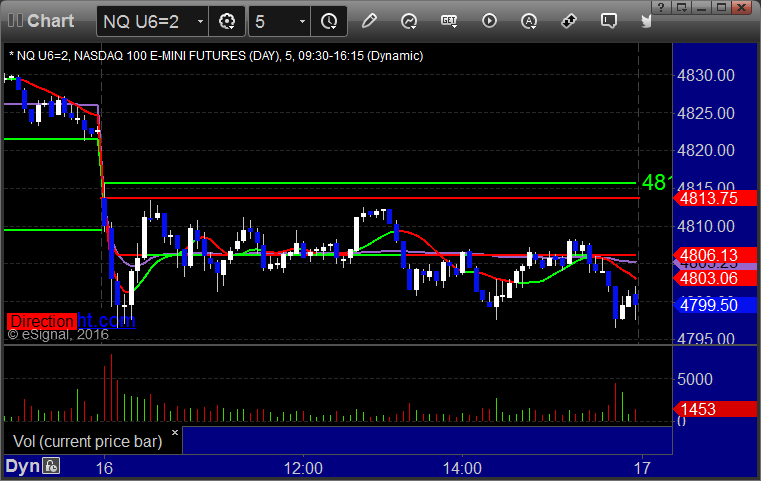Click the 4806.13 red price marker

pyautogui.click(x=715, y=255)
